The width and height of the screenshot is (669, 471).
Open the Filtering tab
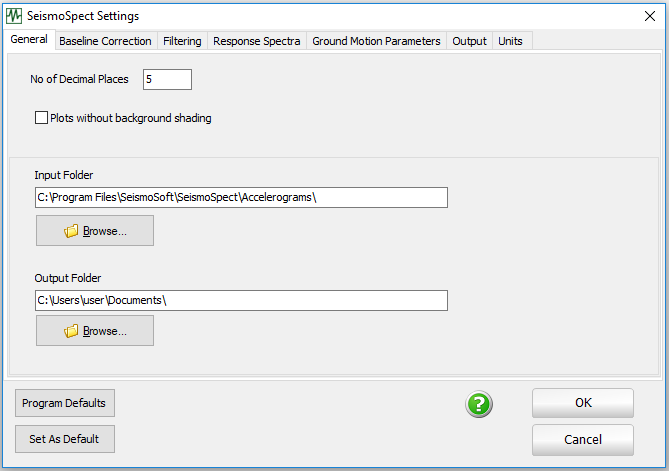tap(182, 41)
